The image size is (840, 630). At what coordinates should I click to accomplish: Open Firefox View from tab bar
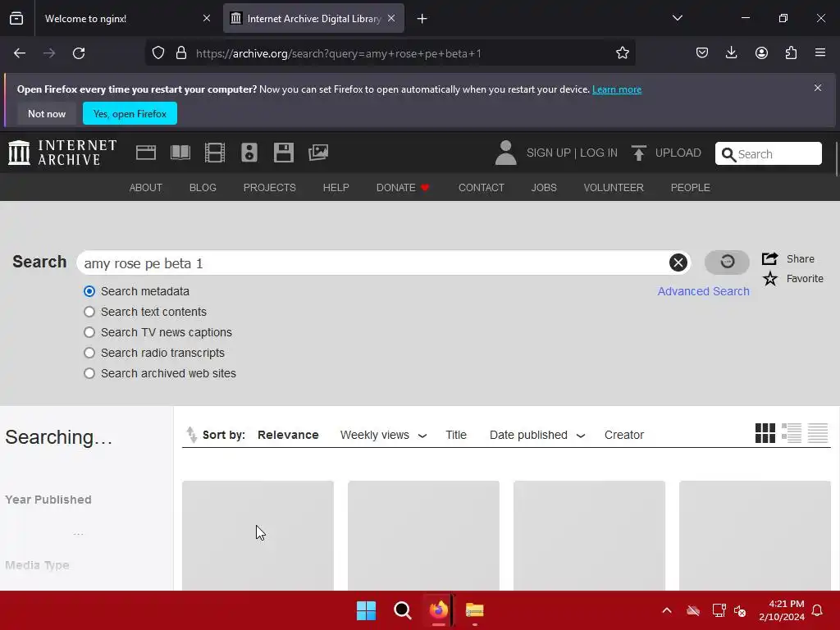[x=16, y=18]
